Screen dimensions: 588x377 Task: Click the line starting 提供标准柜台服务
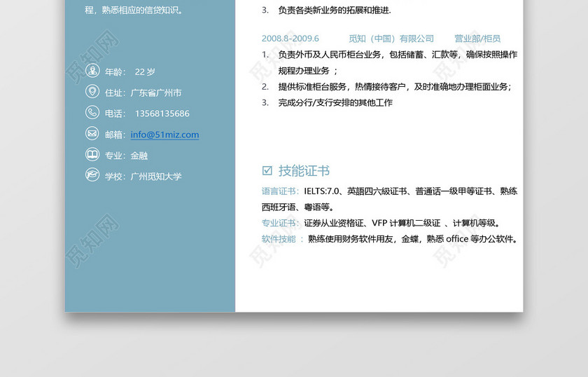click(395, 87)
